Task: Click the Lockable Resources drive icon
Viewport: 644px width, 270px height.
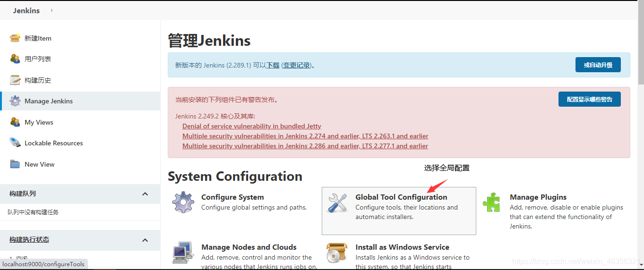Action: point(15,143)
